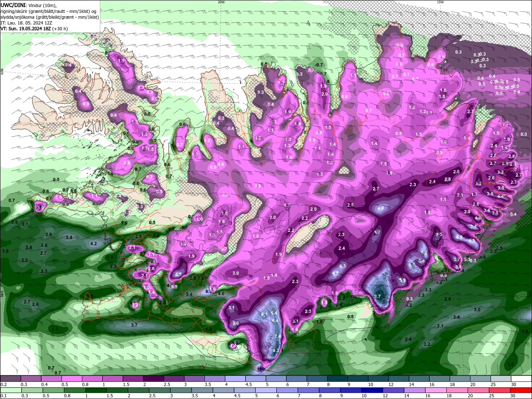Click the light periwinkle swatch labeled 4 in upper legend row
Screen dimensions: 532x399
[x=234, y=379]
